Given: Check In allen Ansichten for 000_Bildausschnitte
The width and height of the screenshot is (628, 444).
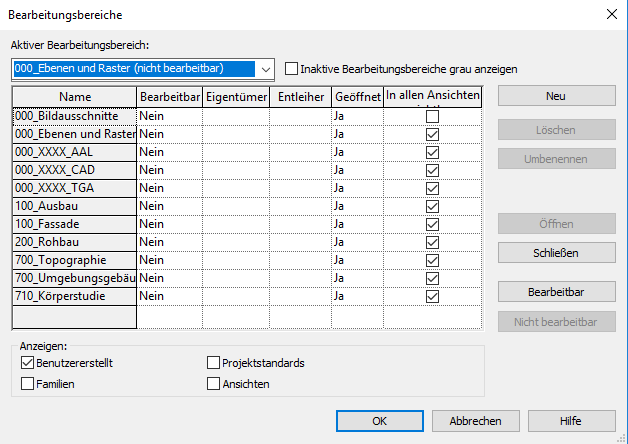Looking at the screenshot, I should tap(432, 117).
